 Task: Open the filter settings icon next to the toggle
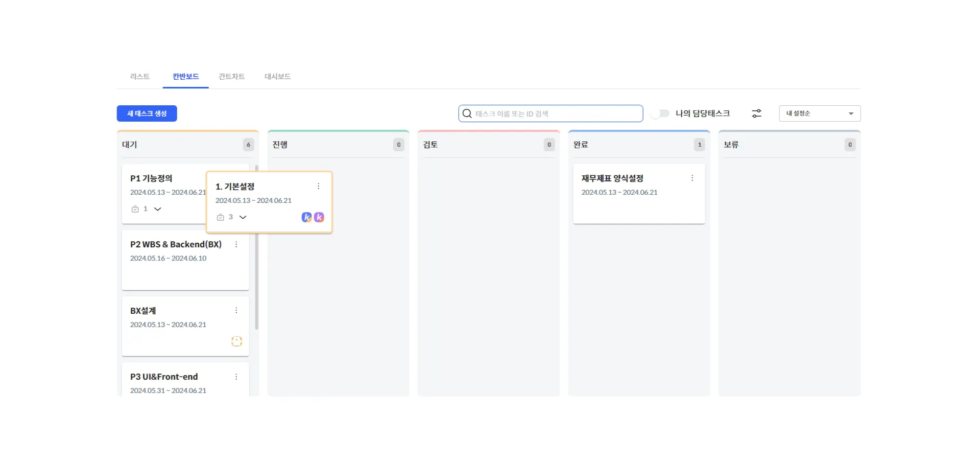click(x=756, y=113)
